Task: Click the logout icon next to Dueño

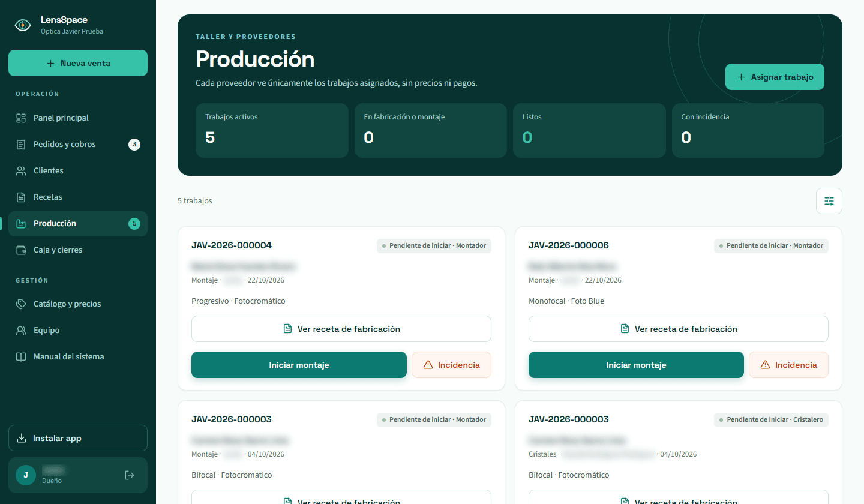Action: (129, 475)
